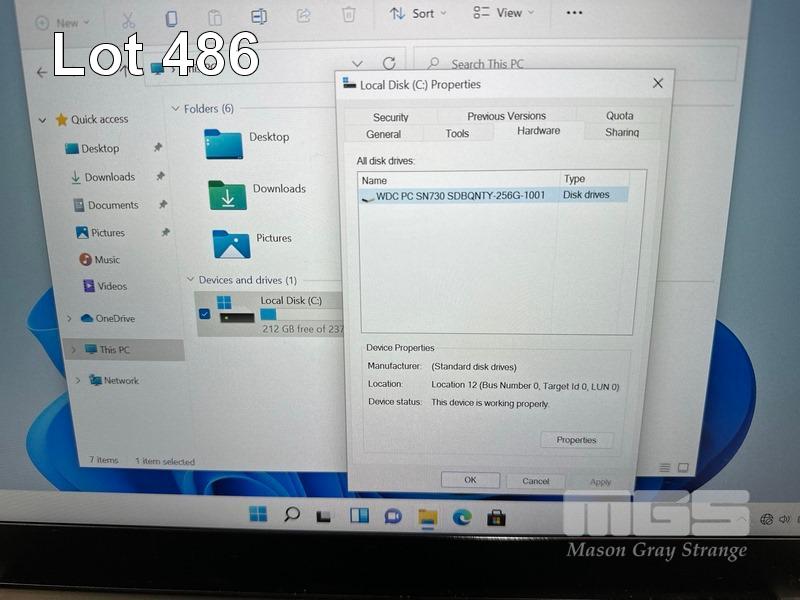The width and height of the screenshot is (800, 600).
Task: Click the Windows Start button on taskbar
Action: tap(258, 514)
